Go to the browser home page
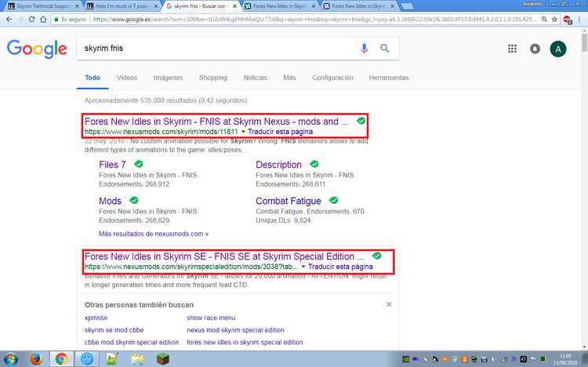Image resolution: width=588 pixels, height=367 pixels. (43, 19)
